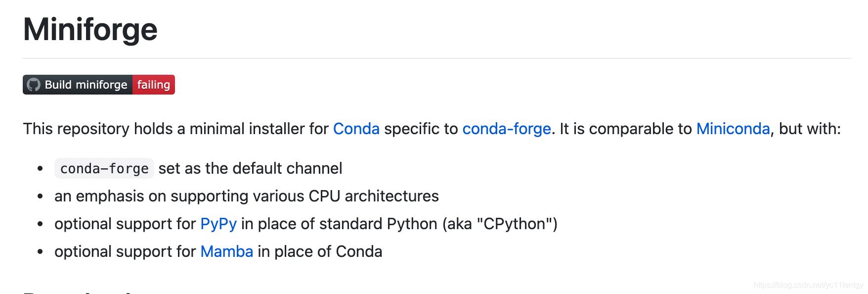
Task: Click the "CPU architectures" bullet text
Action: [x=373, y=196]
